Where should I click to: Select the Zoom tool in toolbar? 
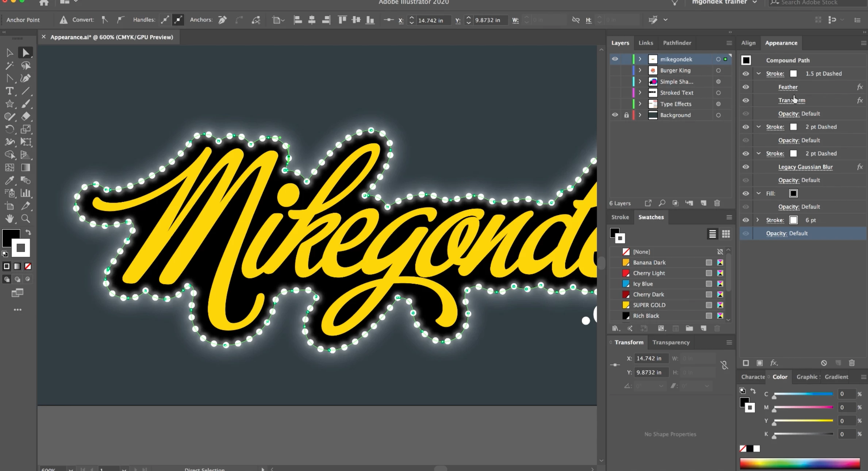pos(26,219)
